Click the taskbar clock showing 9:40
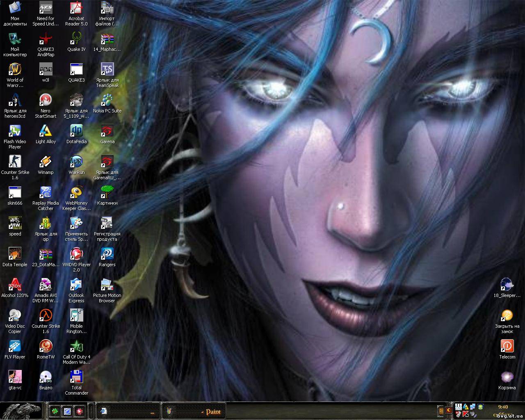525x420 pixels. (x=503, y=407)
